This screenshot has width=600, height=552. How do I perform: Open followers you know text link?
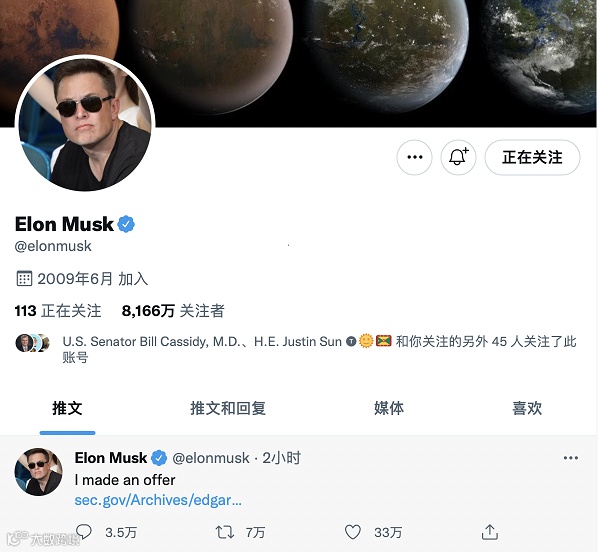point(319,349)
